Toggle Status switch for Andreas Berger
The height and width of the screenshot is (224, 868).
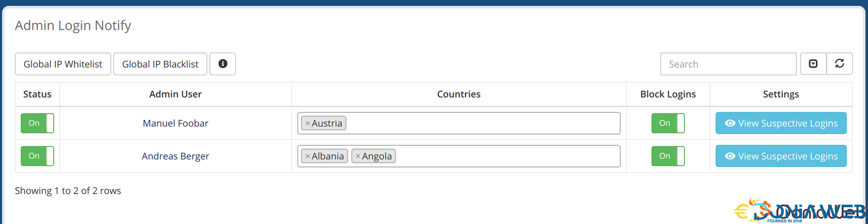[37, 156]
